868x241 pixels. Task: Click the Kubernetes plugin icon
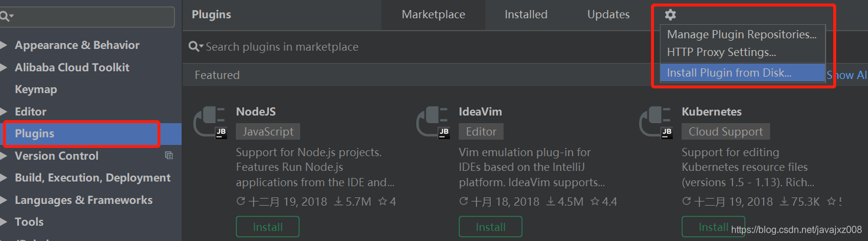click(x=656, y=123)
